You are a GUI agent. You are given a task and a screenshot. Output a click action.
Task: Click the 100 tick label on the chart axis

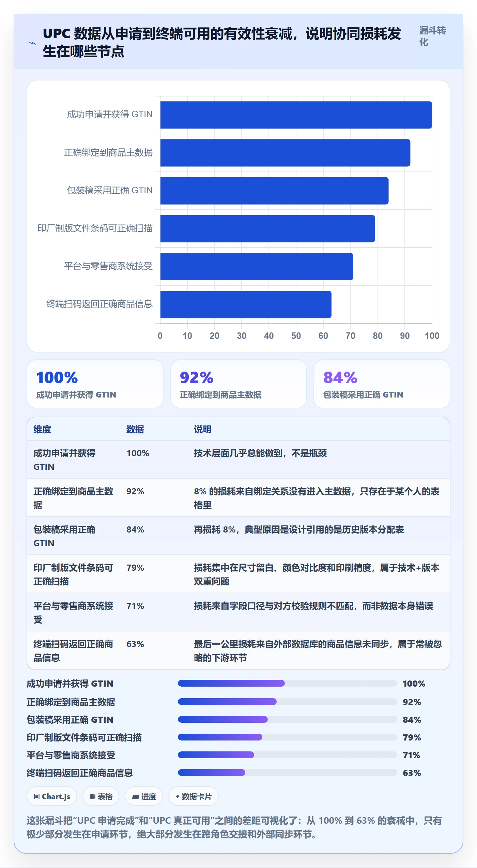pyautogui.click(x=432, y=336)
